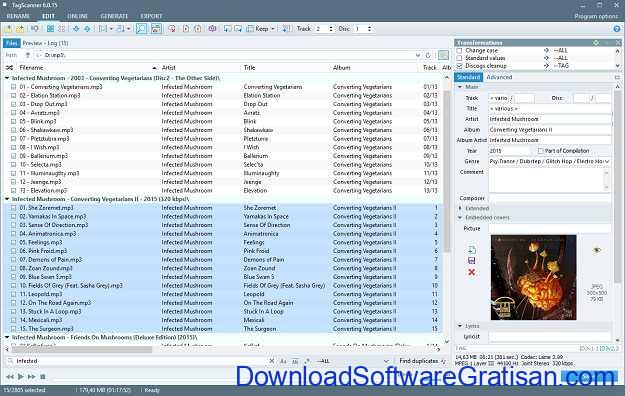Switch to the GENERATE tab
The image size is (625, 396).
[x=114, y=16]
